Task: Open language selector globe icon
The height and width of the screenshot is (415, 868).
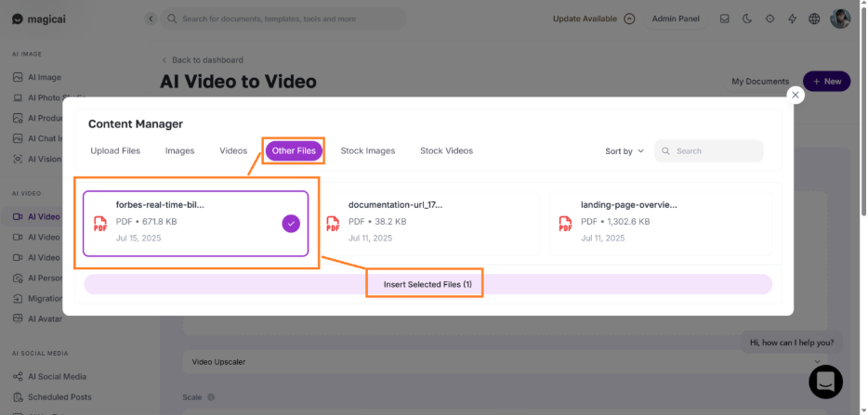Action: pos(814,19)
